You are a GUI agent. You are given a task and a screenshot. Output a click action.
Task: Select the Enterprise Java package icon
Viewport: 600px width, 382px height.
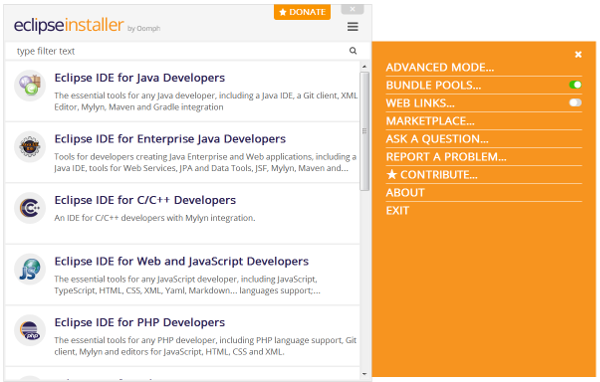(x=30, y=146)
